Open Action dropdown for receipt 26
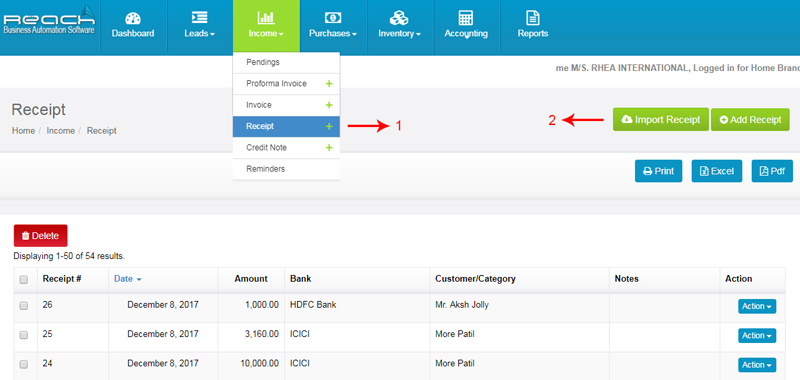 click(757, 306)
